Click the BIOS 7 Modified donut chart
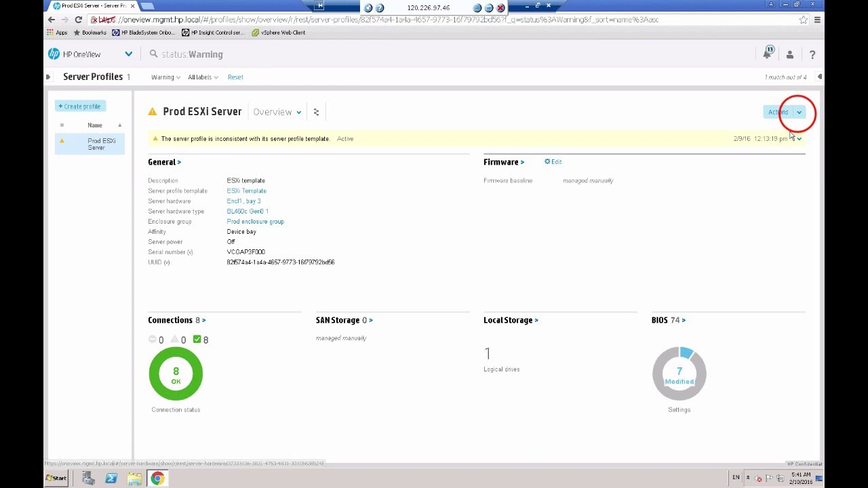This screenshot has width=868, height=488. click(x=679, y=373)
